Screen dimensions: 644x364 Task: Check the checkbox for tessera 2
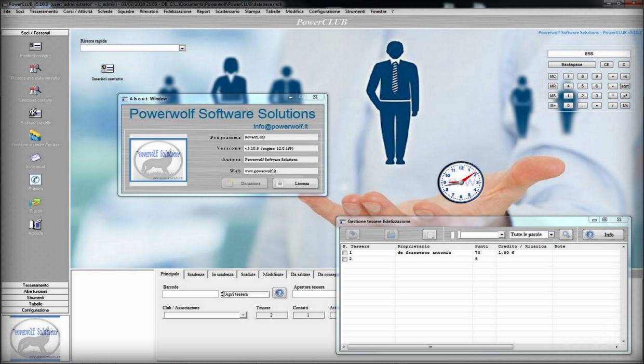click(x=344, y=259)
